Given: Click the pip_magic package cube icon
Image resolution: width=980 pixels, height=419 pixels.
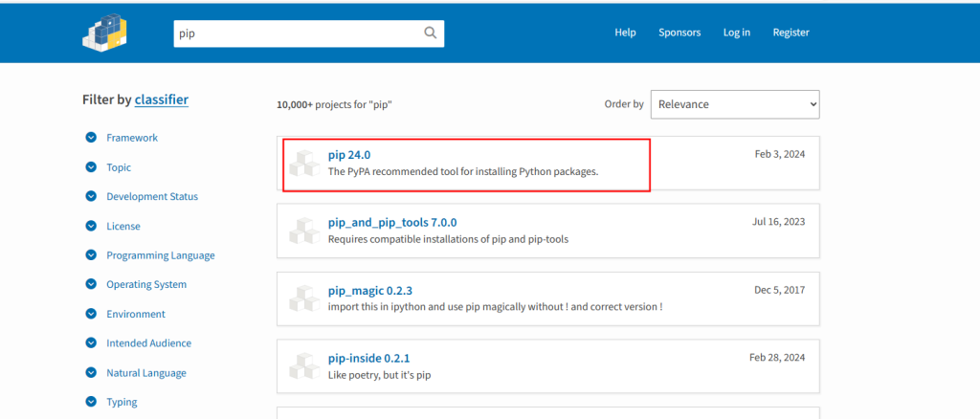Looking at the screenshot, I should pyautogui.click(x=305, y=298).
